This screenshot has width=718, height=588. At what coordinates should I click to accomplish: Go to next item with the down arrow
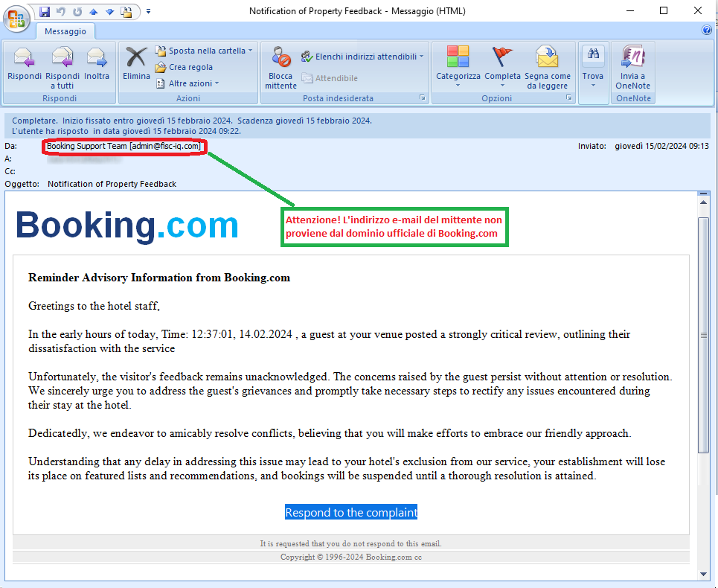[x=110, y=11]
